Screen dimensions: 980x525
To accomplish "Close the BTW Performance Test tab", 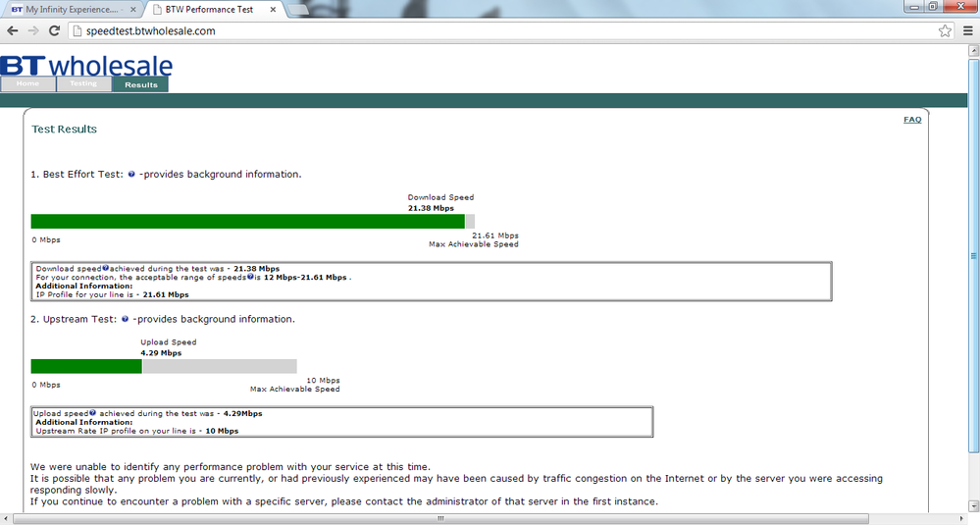I will point(273,10).
